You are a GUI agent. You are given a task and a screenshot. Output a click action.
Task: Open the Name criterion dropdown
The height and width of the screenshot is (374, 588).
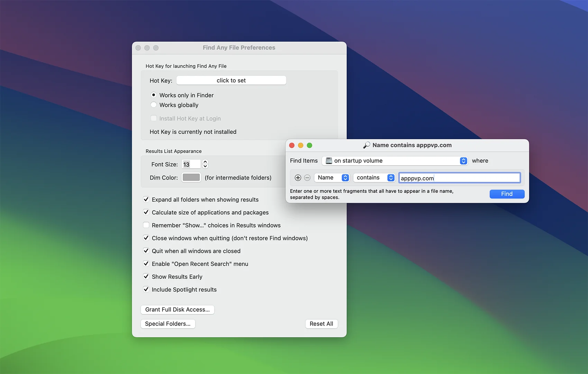tap(332, 178)
